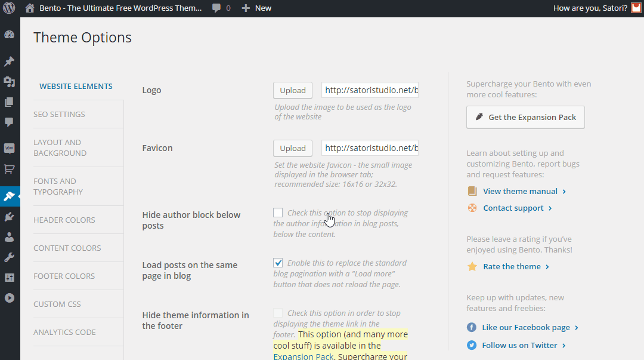The height and width of the screenshot is (360, 644).
Task: Switch to the Header Colors tab
Action: [64, 220]
